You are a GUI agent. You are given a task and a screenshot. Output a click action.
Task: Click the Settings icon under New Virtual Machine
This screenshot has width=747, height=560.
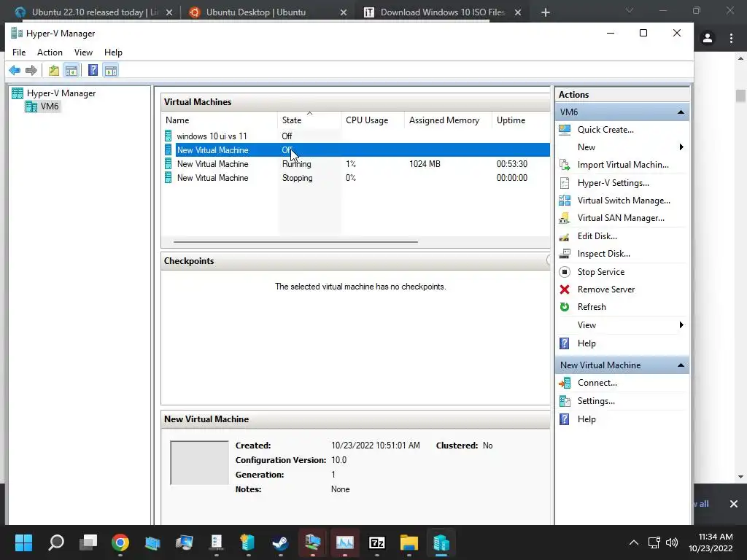pyautogui.click(x=565, y=401)
